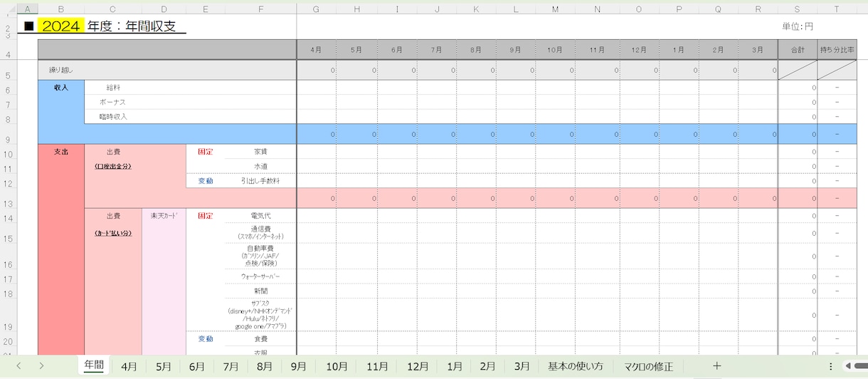This screenshot has height=379, width=868.
Task: Select row 13 header
Action: [8, 198]
